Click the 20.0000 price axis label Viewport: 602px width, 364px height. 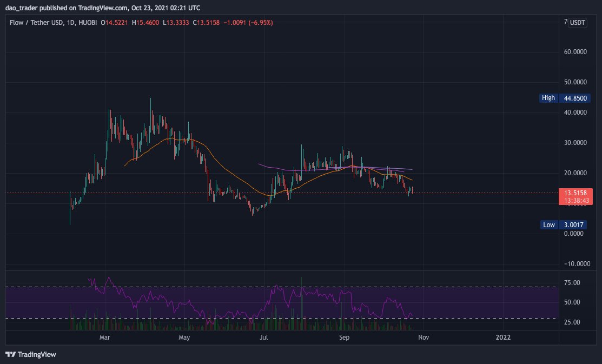coord(575,173)
